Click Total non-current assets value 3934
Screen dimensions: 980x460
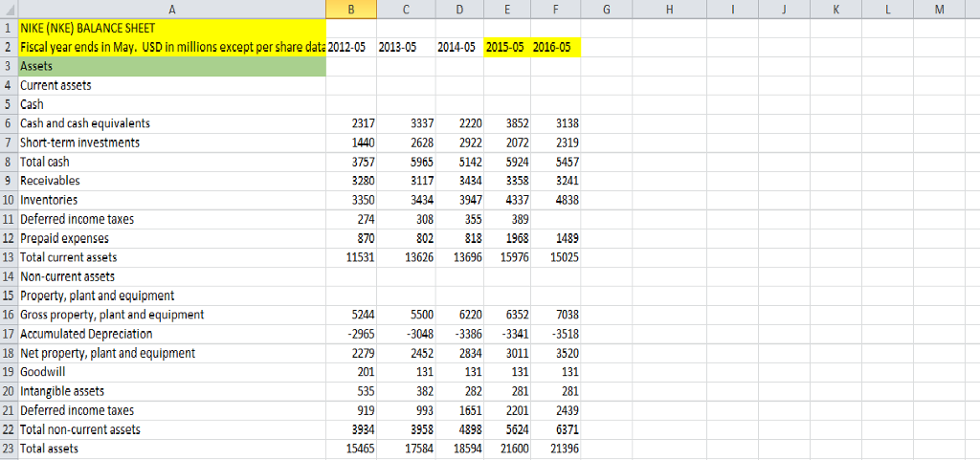[351, 430]
